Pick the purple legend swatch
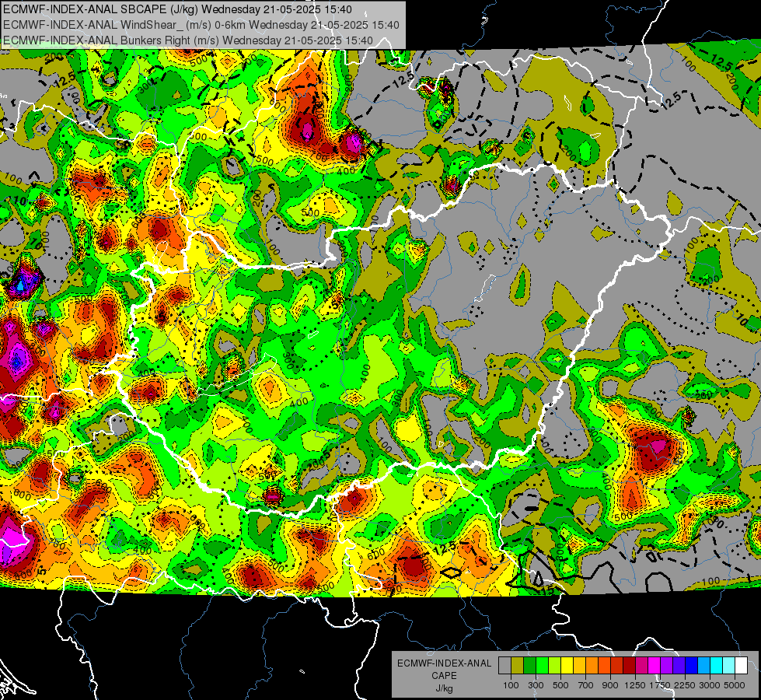This screenshot has width=761, height=700. [x=667, y=666]
